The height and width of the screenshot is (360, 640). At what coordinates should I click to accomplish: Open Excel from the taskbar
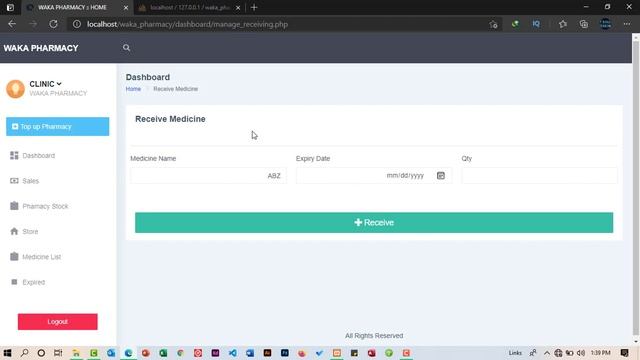(x=163, y=353)
